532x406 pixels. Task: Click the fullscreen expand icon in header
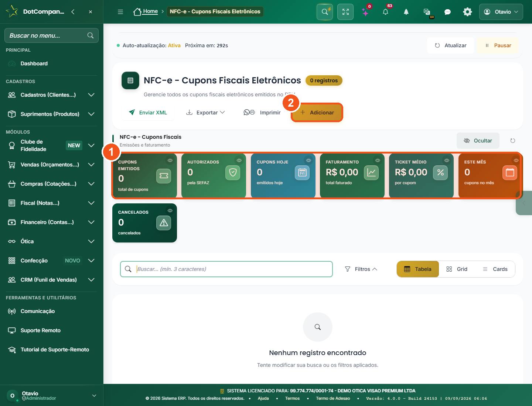pyautogui.click(x=345, y=12)
